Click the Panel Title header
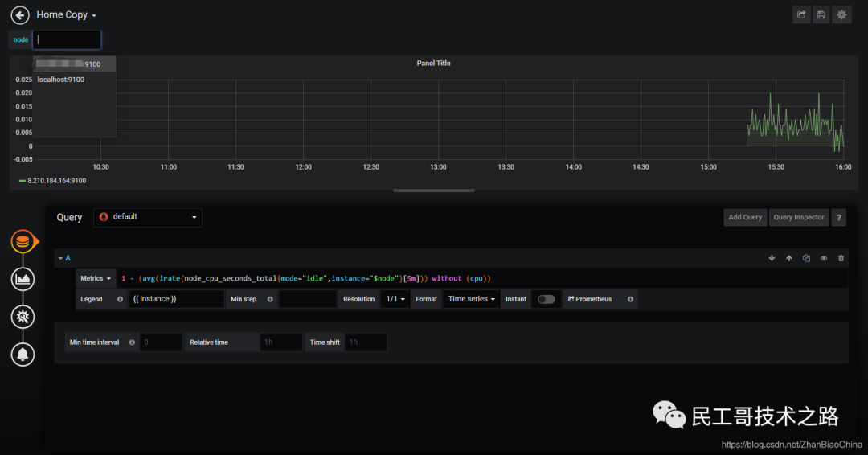Viewport: 868px width, 455px height. point(433,63)
